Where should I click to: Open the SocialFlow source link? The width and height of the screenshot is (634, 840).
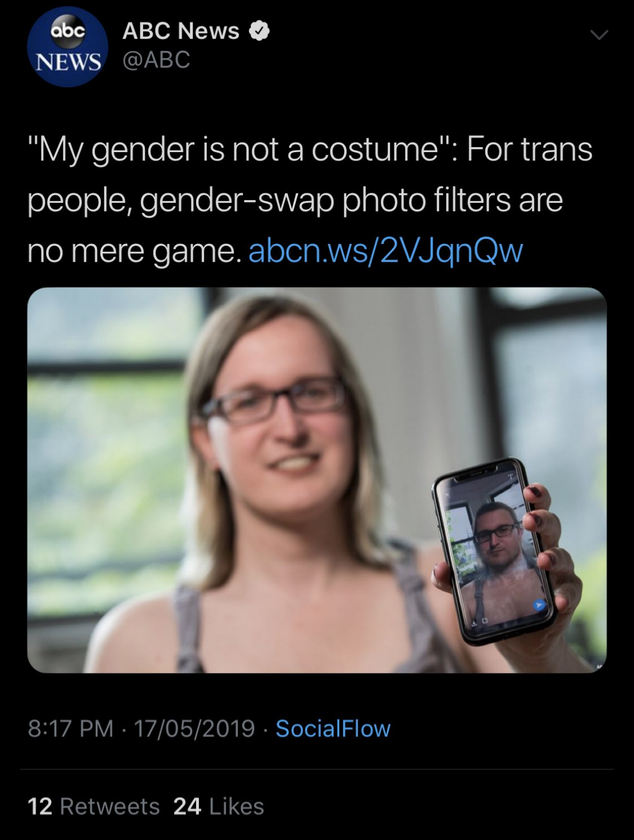333,728
